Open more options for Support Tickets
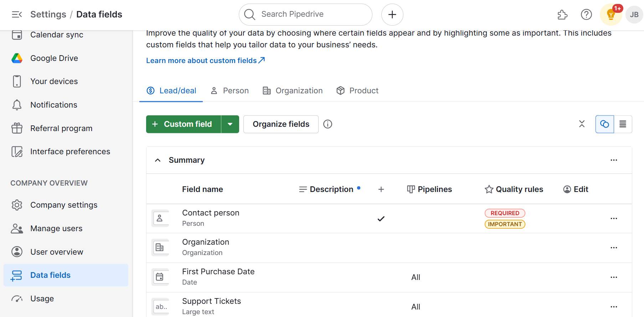The width and height of the screenshot is (644, 317). pos(614,307)
